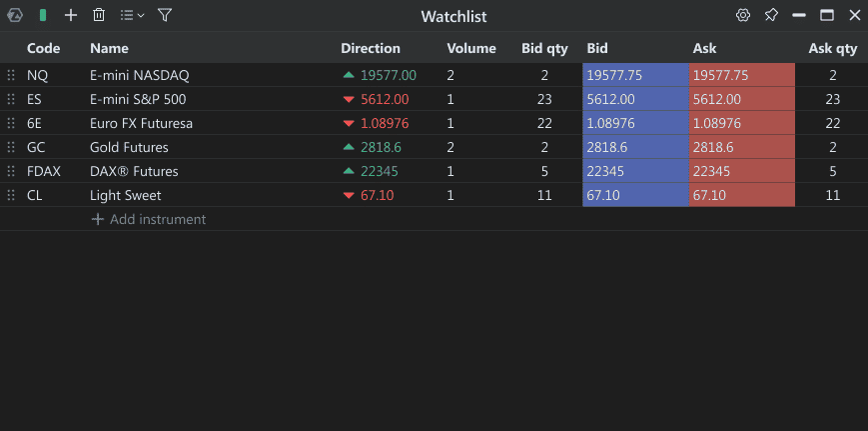Open the filter funnel icon

[165, 15]
